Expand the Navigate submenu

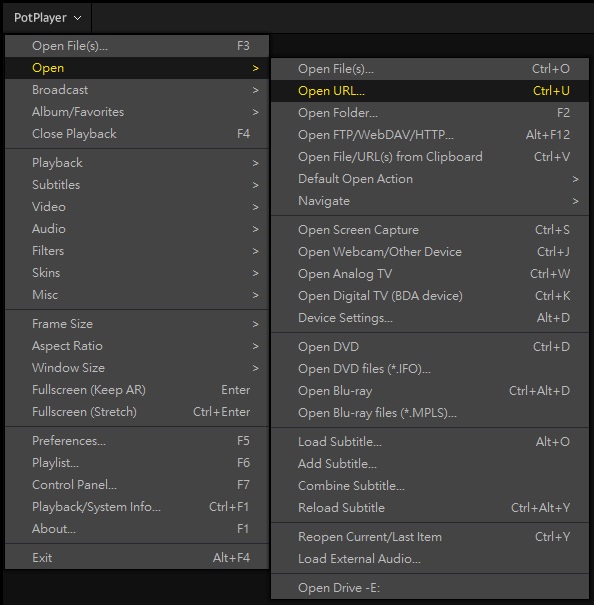[430, 201]
